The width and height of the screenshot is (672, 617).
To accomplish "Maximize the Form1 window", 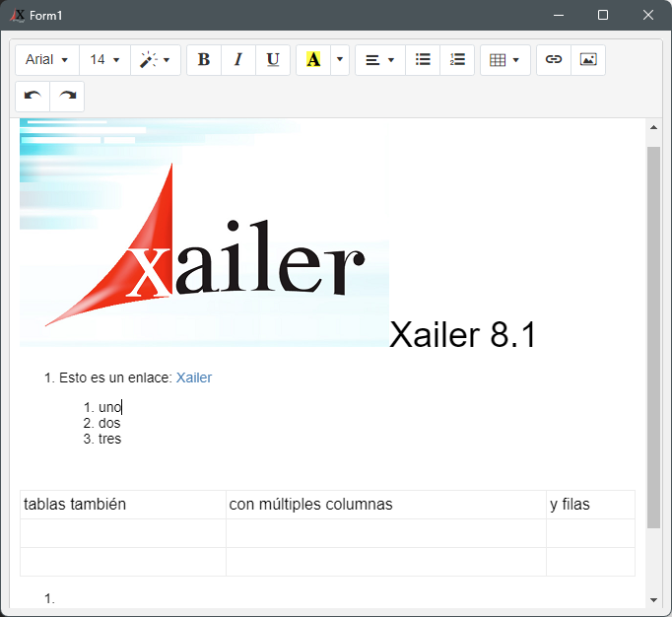I will [603, 15].
